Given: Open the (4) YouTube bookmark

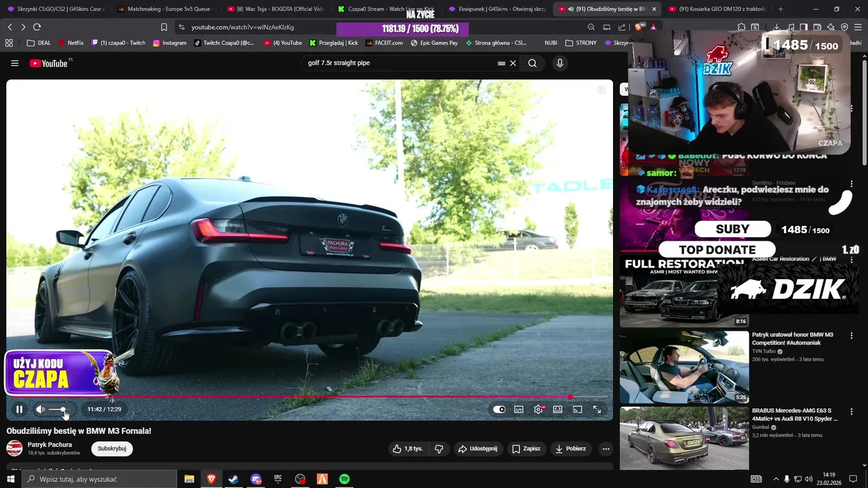Looking at the screenshot, I should [283, 43].
